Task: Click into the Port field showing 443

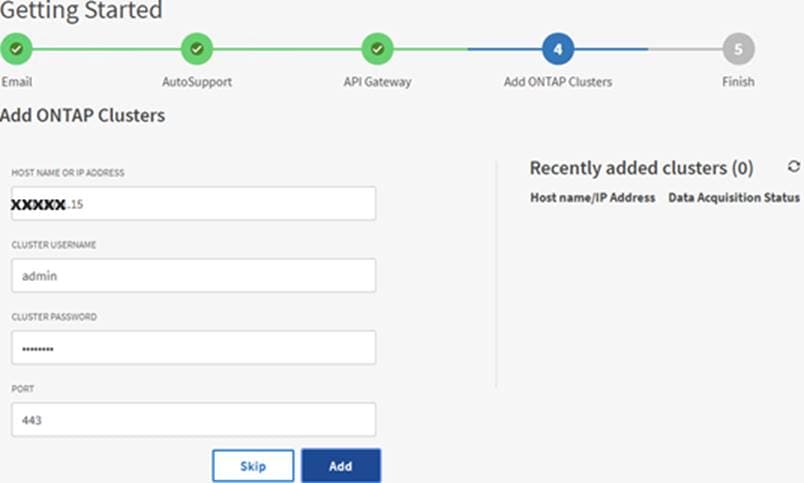Action: (x=194, y=419)
